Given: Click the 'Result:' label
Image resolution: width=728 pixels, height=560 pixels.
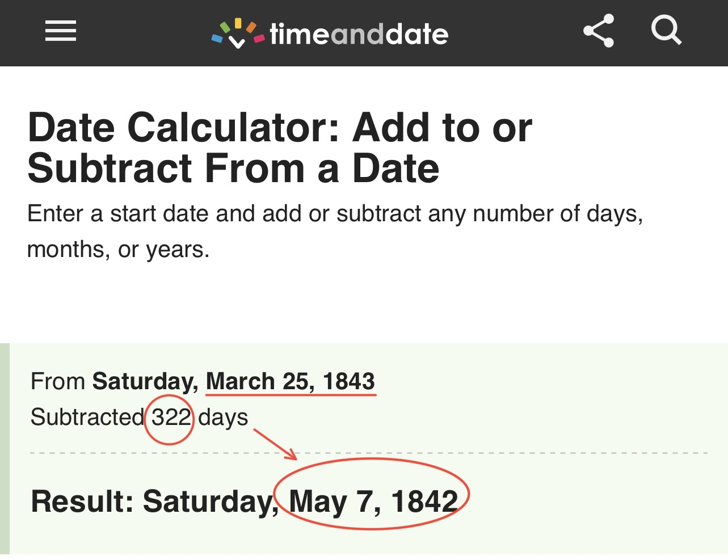Looking at the screenshot, I should coord(82,502).
